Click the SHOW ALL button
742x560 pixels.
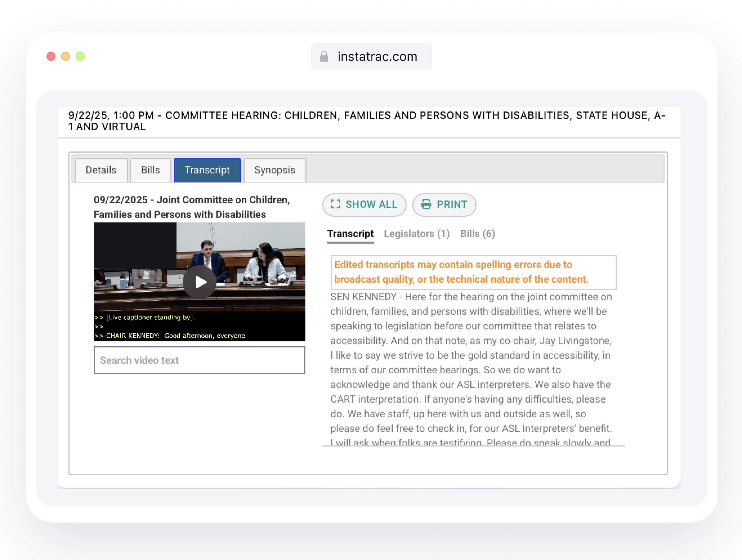click(x=364, y=205)
